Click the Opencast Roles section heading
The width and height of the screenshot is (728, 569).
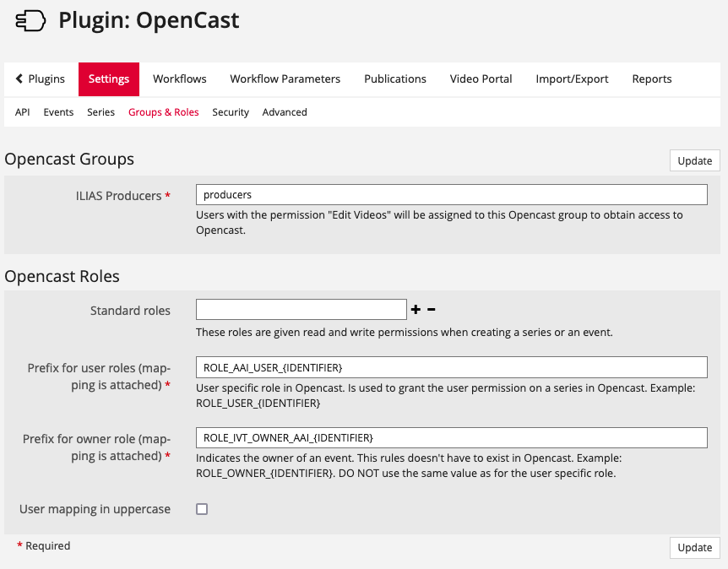coord(62,277)
